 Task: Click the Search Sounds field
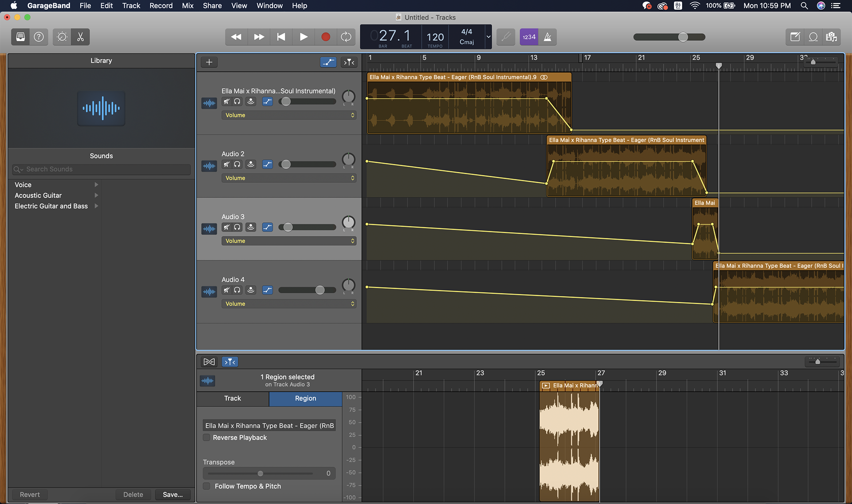[x=102, y=169]
